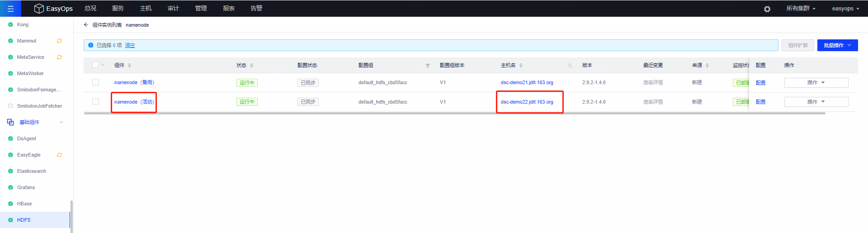
Task: Click the Kong green status icon
Action: (x=10, y=24)
